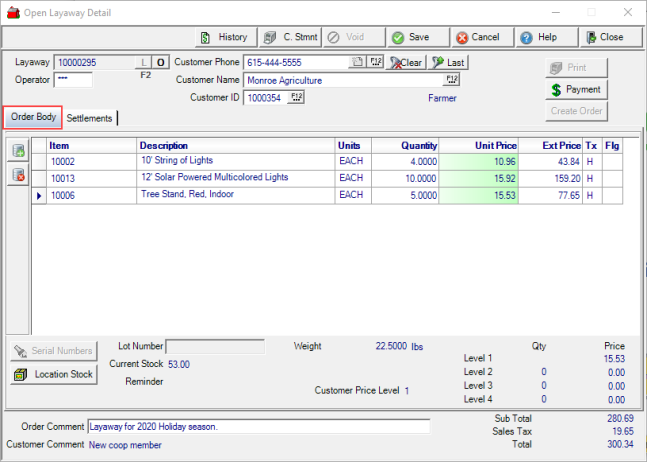The image size is (647, 462).
Task: Open F12 lookup for Customer Phone
Action: (376, 62)
